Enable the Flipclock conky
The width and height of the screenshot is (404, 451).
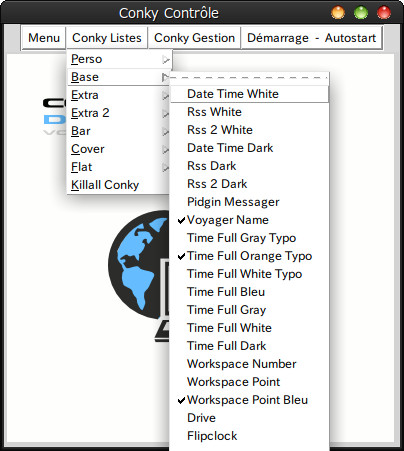(x=249, y=436)
